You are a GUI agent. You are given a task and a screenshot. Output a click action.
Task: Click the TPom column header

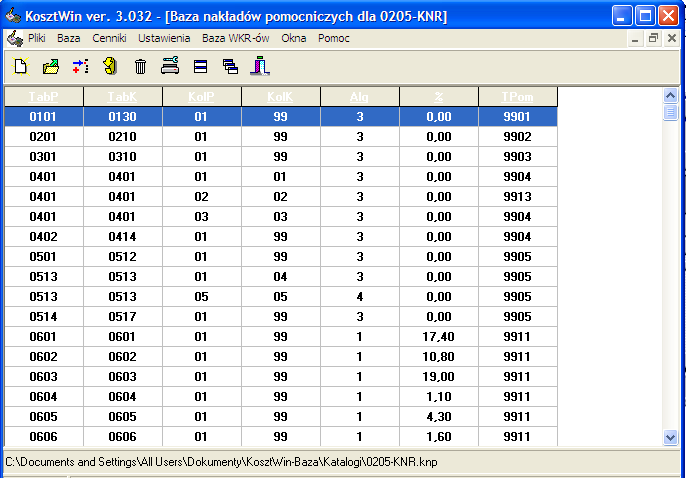pyautogui.click(x=518, y=97)
